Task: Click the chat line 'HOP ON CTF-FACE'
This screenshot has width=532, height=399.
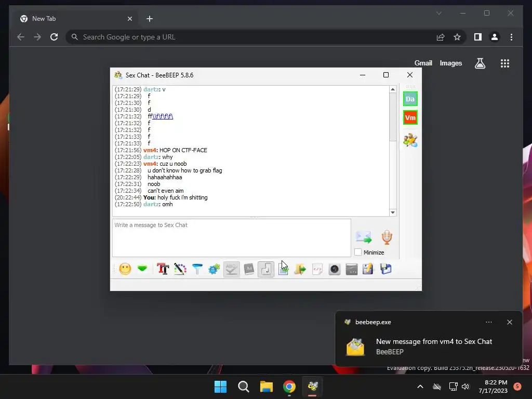Action: coord(183,150)
